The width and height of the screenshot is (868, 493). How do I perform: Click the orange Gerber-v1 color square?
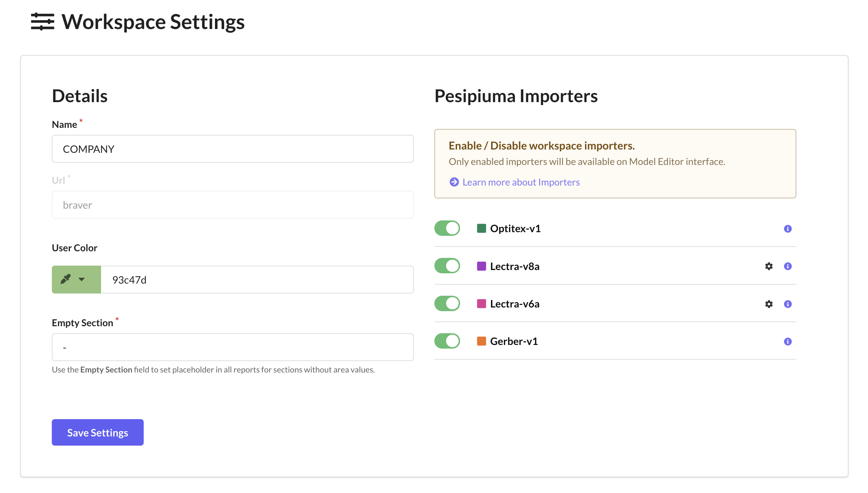click(x=481, y=341)
